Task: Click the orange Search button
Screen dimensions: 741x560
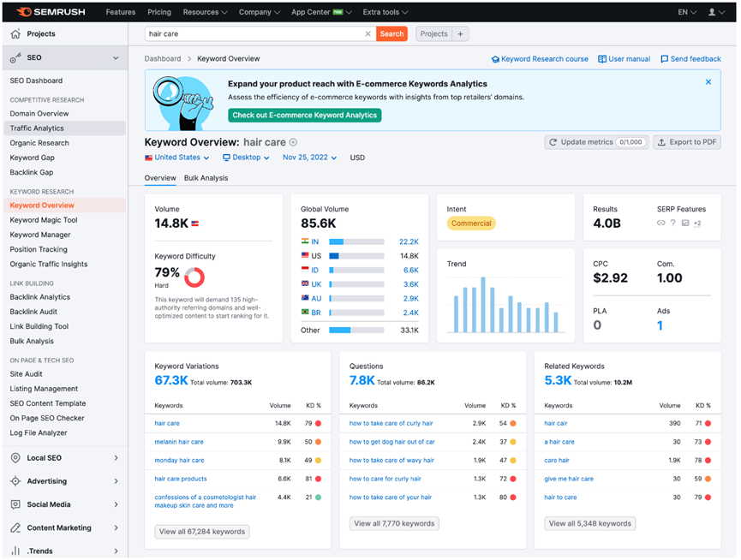Action: (391, 34)
